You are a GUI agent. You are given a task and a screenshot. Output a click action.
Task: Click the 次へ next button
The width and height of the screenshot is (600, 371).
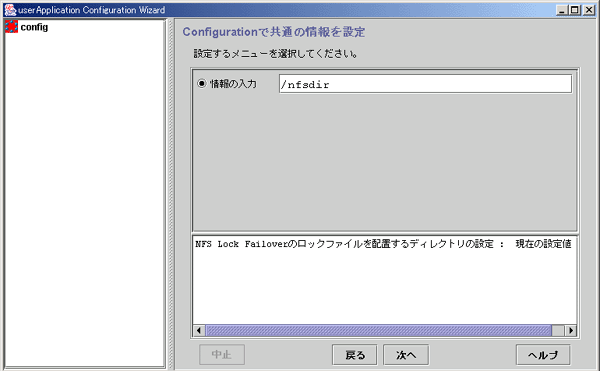click(406, 355)
